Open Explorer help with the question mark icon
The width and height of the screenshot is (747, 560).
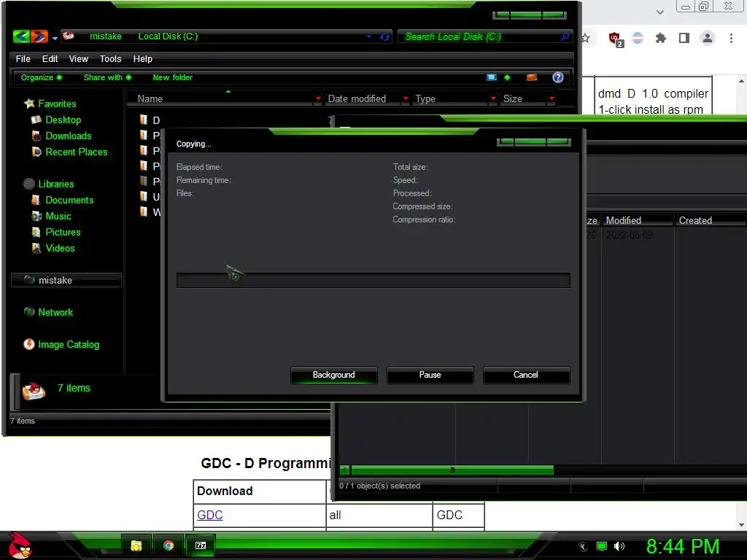(x=557, y=77)
